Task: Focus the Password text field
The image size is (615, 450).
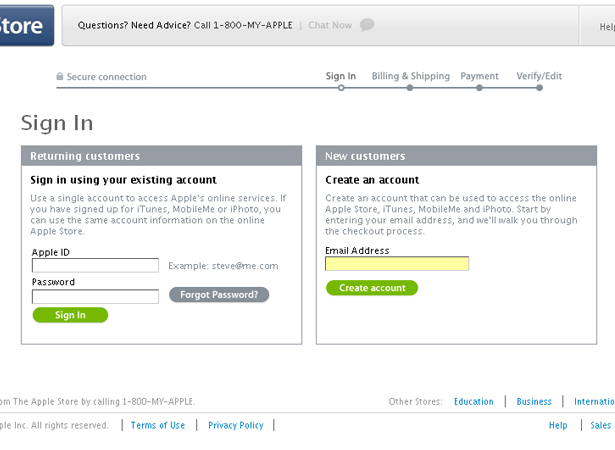Action: (x=95, y=296)
